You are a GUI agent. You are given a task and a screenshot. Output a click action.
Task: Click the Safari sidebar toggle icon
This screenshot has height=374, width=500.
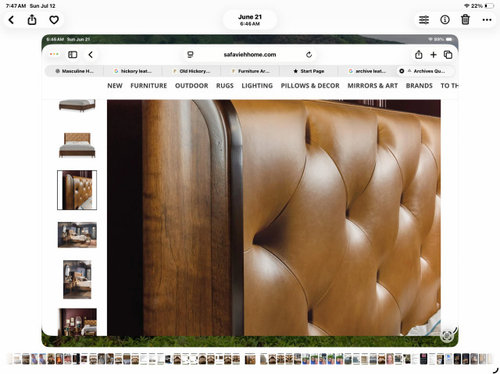tap(73, 54)
